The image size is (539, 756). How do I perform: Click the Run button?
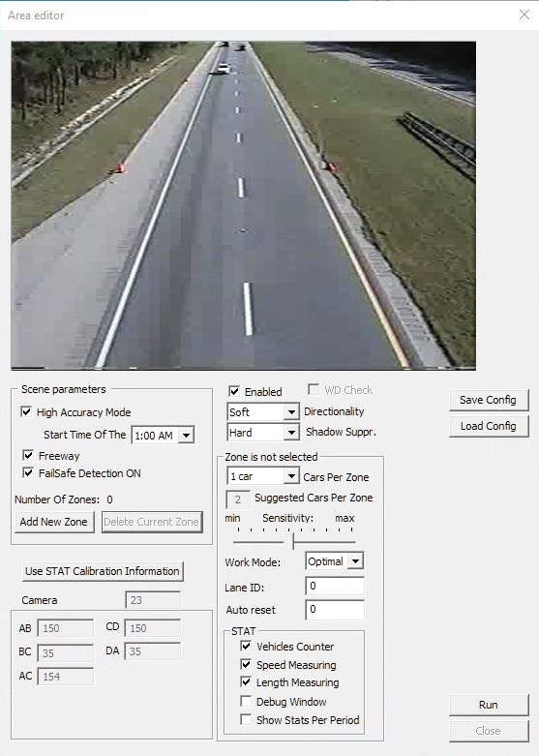pos(489,705)
